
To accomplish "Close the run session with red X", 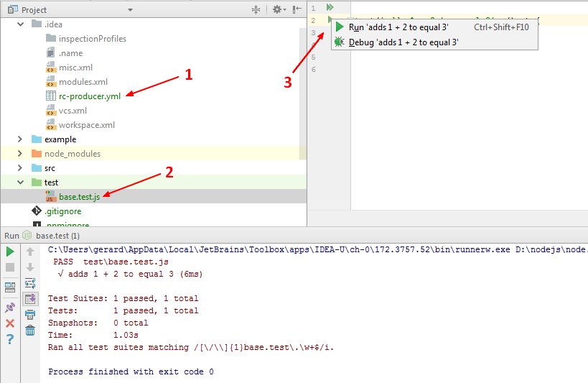I will (x=10, y=323).
